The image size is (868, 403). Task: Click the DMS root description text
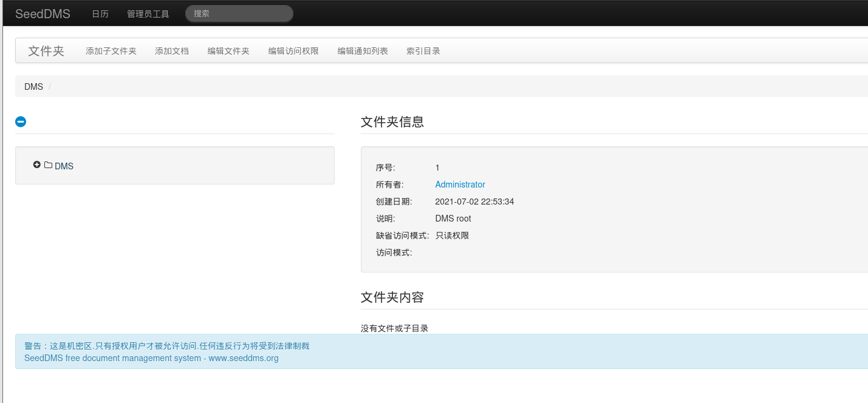point(453,218)
